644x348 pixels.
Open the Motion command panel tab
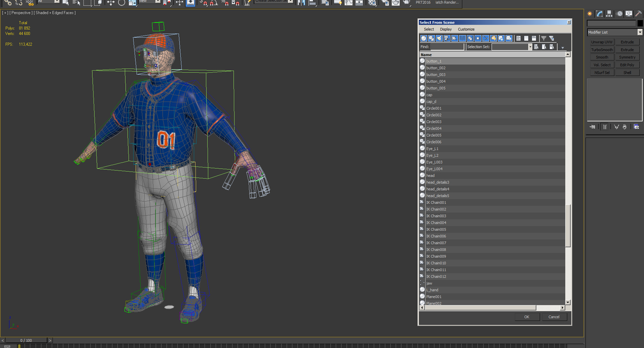coord(619,14)
